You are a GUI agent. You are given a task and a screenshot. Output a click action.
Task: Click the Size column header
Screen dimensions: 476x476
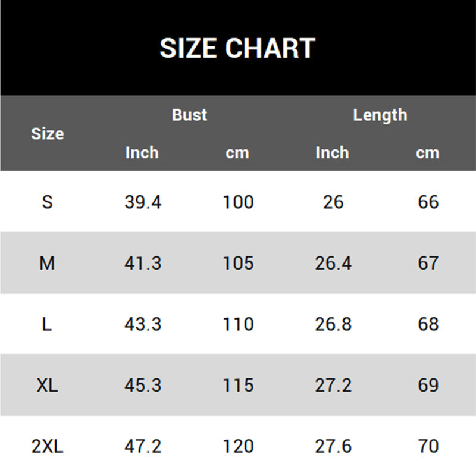coord(47,134)
